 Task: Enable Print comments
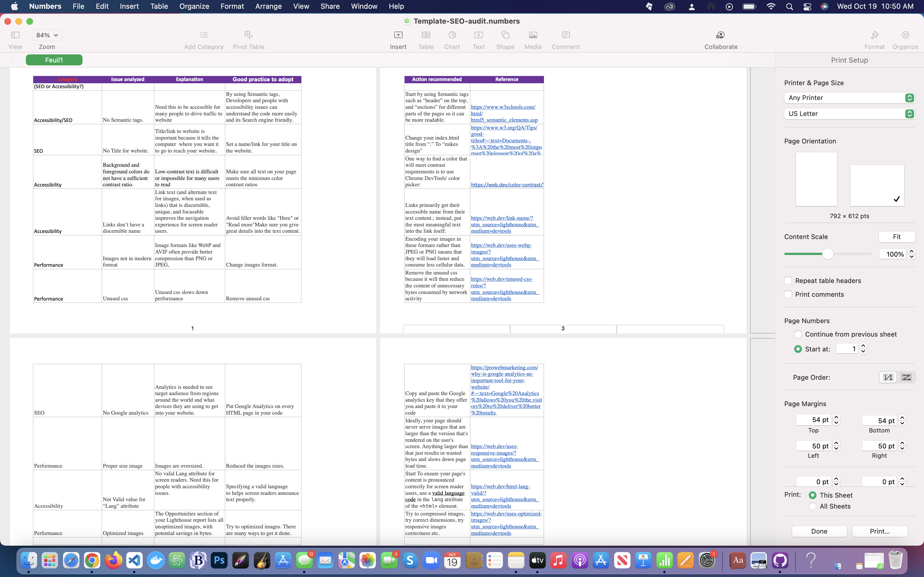[789, 294]
